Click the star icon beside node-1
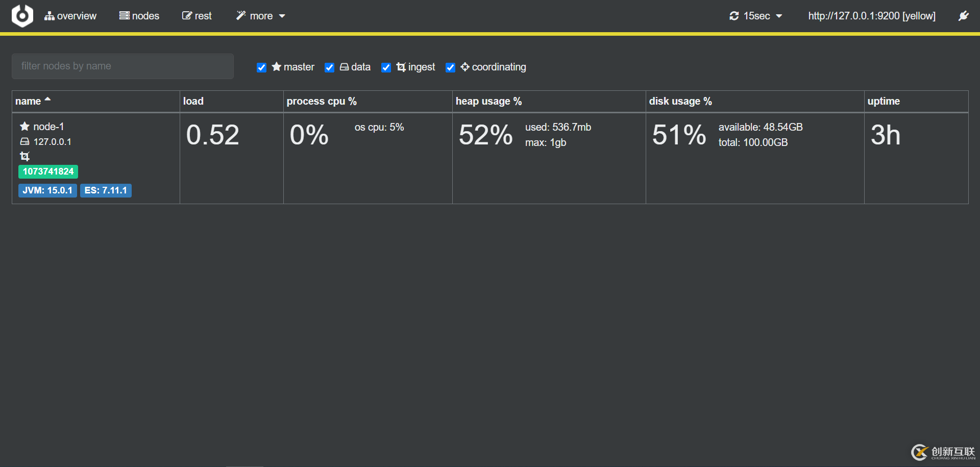Viewport: 980px width, 467px height. tap(24, 126)
